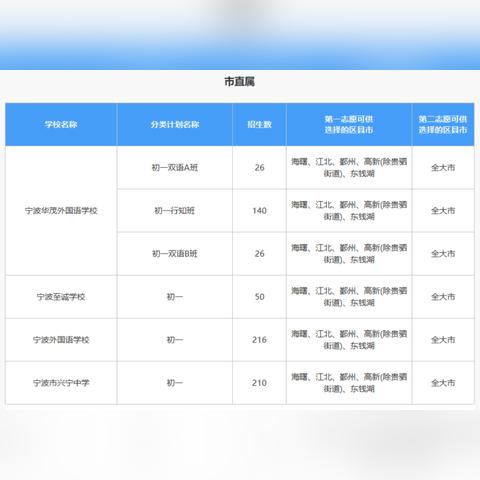Viewport: 480px width, 480px height.
Task: Click the 初一行知班 plan cell
Action: 175,211
